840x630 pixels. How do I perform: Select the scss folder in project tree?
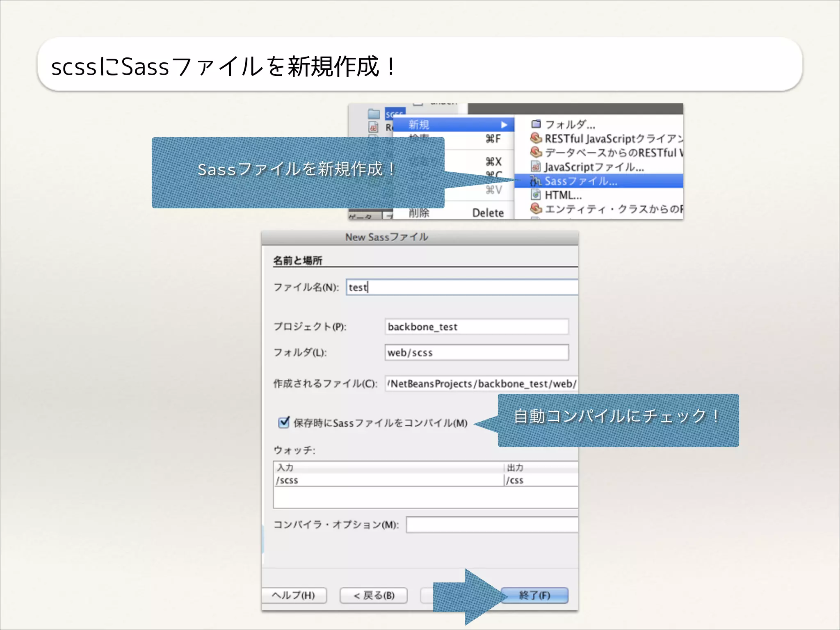pyautogui.click(x=395, y=114)
